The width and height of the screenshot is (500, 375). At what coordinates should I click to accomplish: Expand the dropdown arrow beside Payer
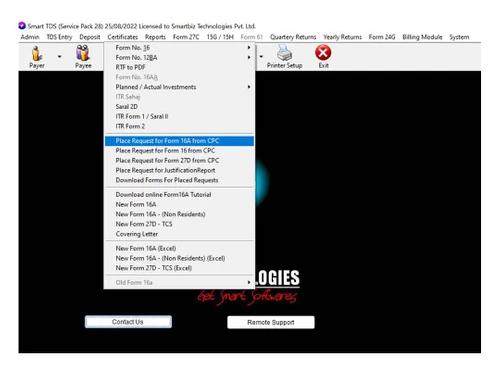tap(59, 57)
